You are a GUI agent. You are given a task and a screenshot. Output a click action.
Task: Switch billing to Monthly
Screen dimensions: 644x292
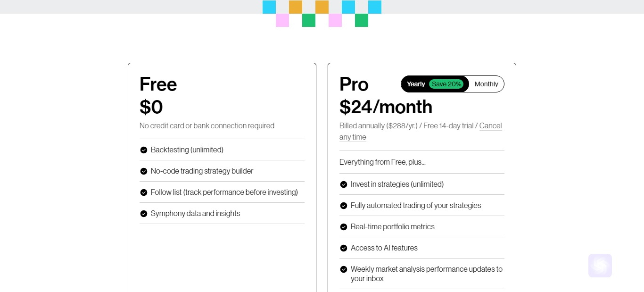(x=486, y=84)
